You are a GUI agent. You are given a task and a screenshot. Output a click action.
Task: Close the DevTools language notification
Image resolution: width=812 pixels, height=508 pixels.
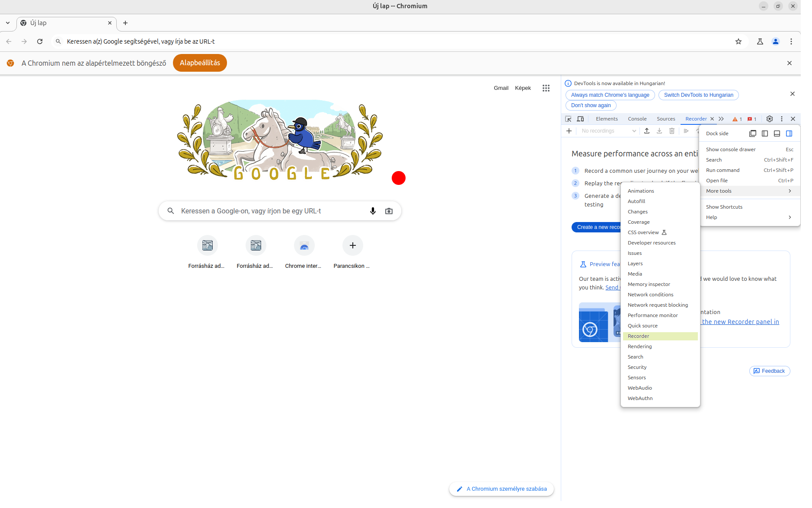pos(793,94)
